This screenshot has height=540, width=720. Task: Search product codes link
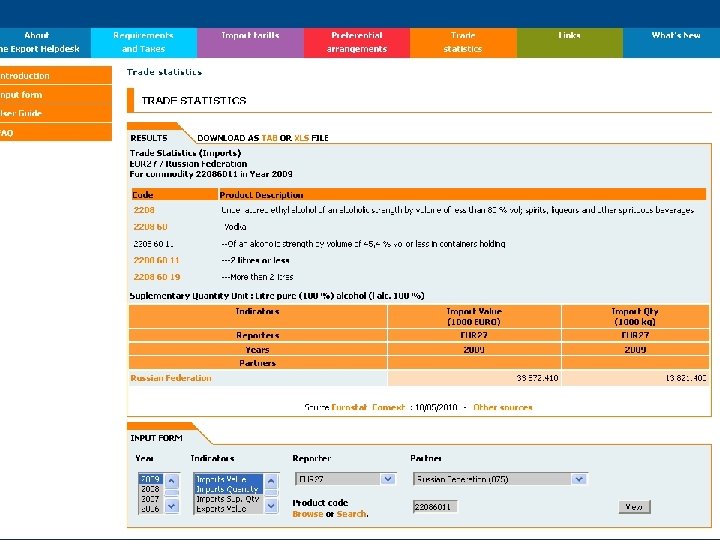[x=352, y=514]
